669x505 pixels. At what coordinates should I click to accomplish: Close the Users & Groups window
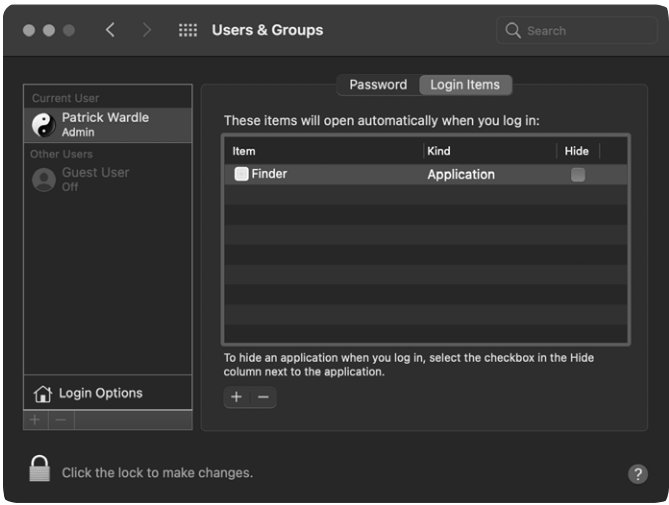point(29,30)
